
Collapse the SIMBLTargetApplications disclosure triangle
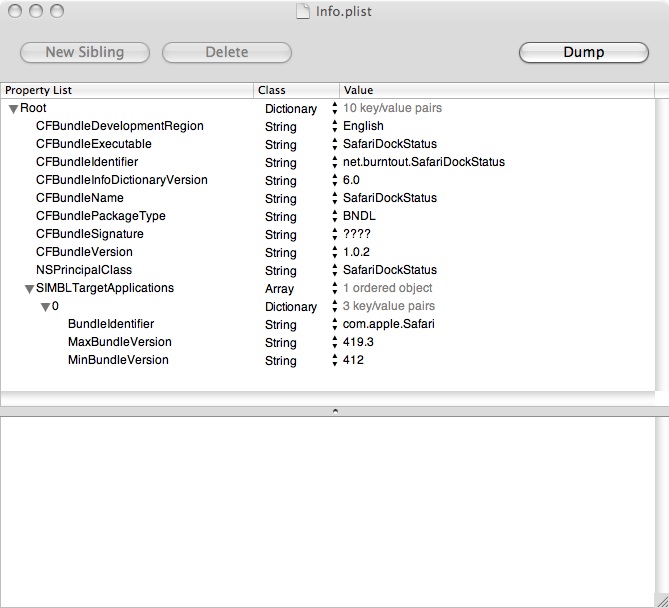click(29, 289)
